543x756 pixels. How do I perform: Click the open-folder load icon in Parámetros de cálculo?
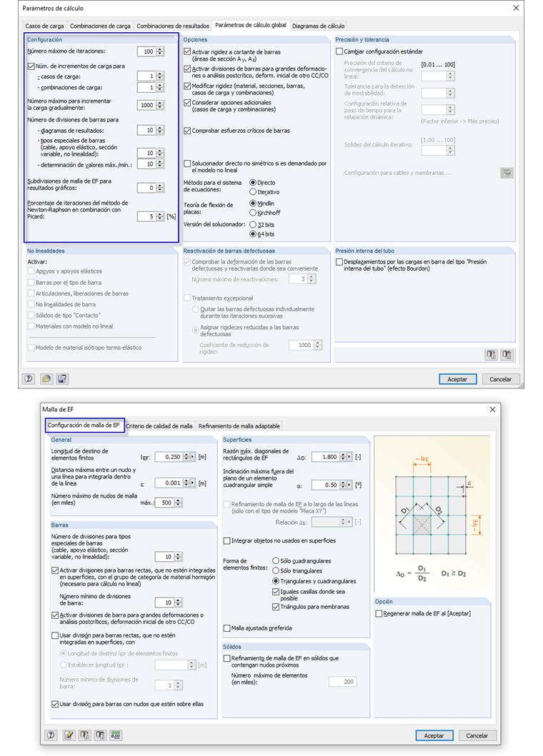point(46,379)
